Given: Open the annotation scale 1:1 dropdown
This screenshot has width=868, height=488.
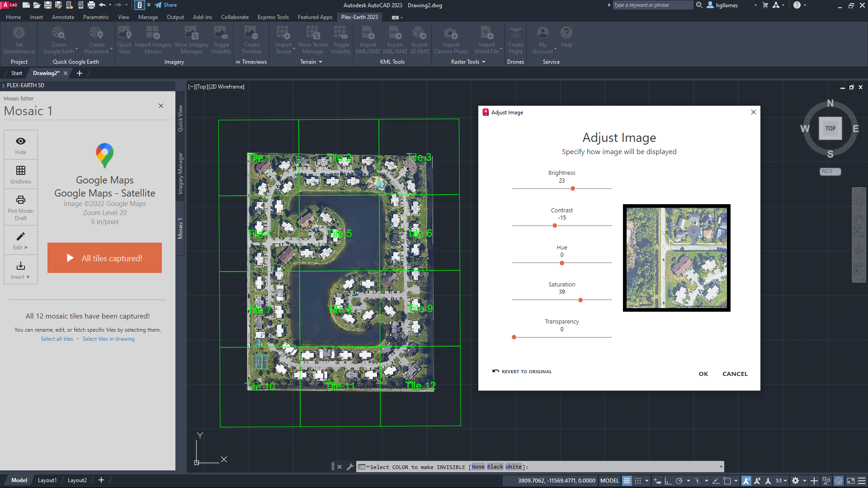Looking at the screenshot, I should 782,481.
